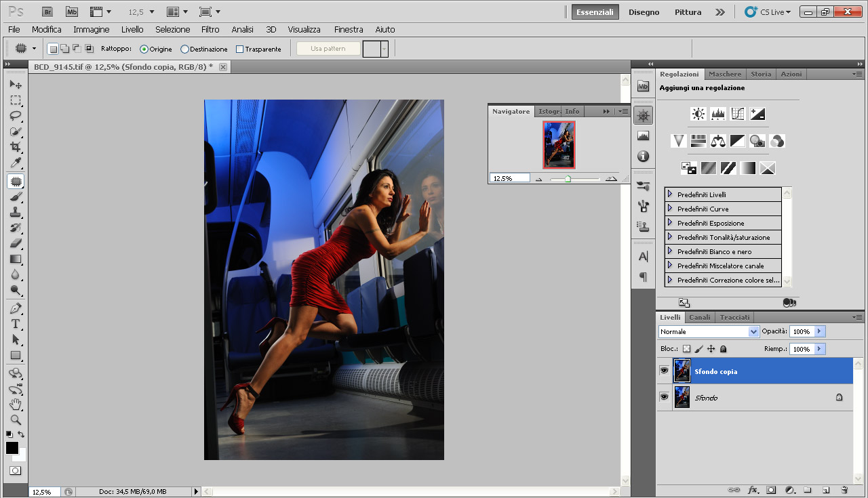
Task: Add a Photo Filter adjustment
Action: tap(757, 141)
